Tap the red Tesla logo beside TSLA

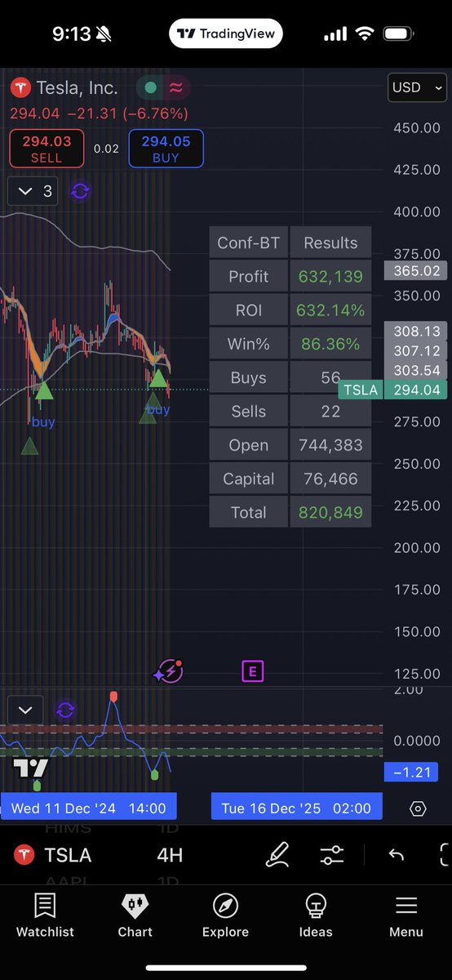point(24,855)
